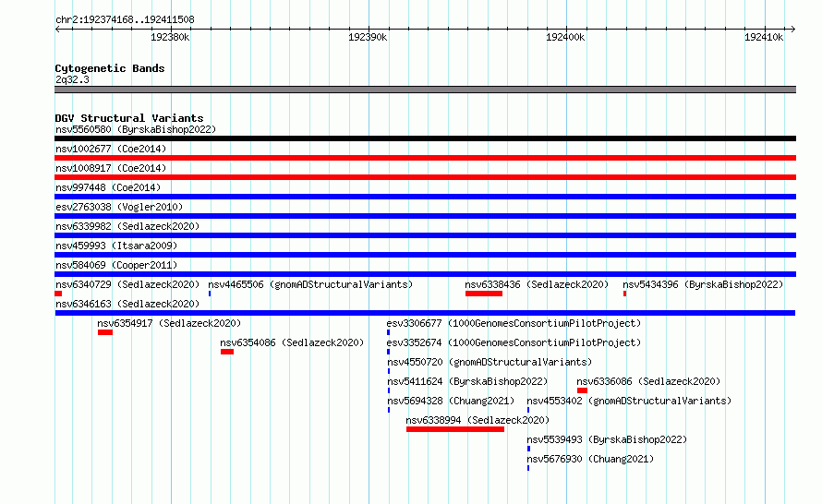Open esv2763038 (Vogler2010) variant label

119,207
